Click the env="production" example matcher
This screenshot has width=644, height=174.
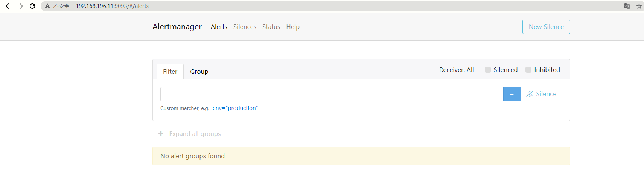(235, 108)
